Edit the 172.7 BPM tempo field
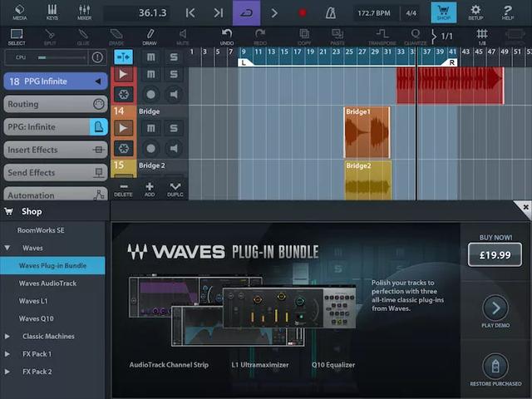 [x=374, y=13]
